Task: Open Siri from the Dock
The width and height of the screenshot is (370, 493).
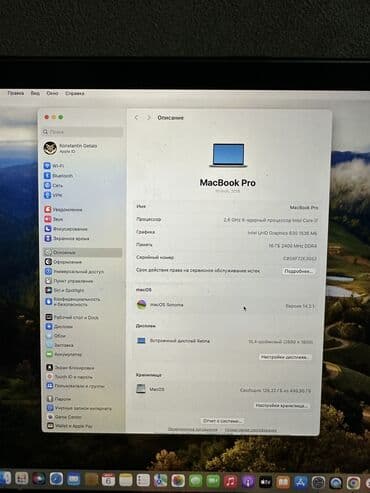Action: click(39, 479)
